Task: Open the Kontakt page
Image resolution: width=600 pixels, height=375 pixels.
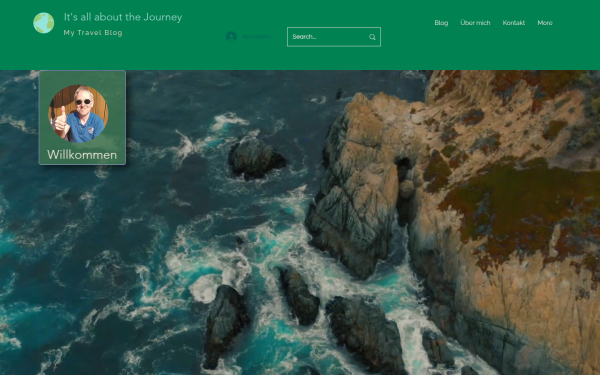Action: click(x=514, y=23)
